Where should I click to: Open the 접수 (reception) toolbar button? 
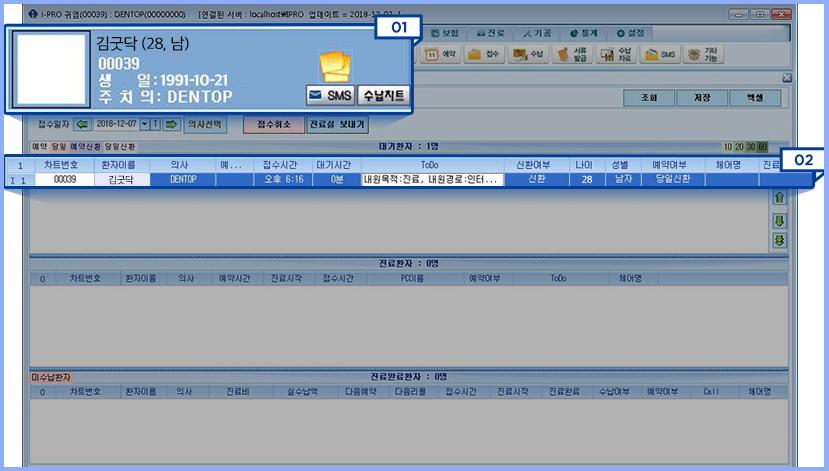[x=484, y=54]
